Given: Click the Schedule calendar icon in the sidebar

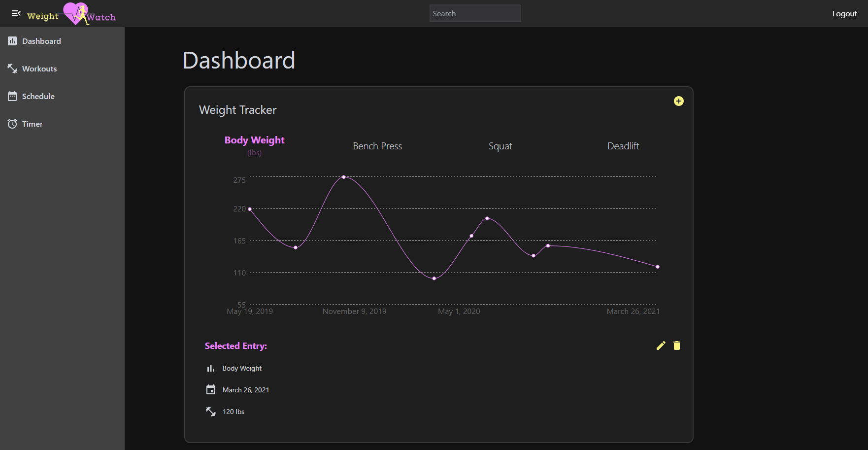Looking at the screenshot, I should 12,96.
